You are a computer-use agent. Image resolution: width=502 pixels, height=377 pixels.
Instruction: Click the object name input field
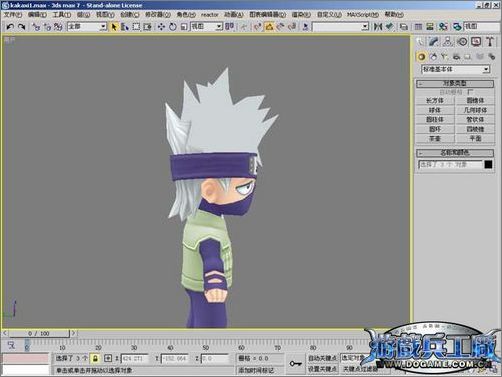450,164
